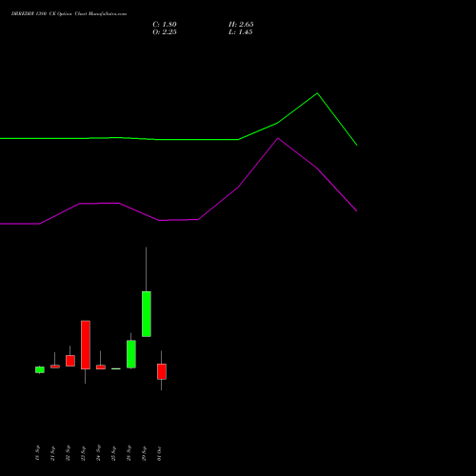The height and width of the screenshot is (476, 476).
Task: Click the low value 'L: 1.45'
Action: (x=241, y=32)
